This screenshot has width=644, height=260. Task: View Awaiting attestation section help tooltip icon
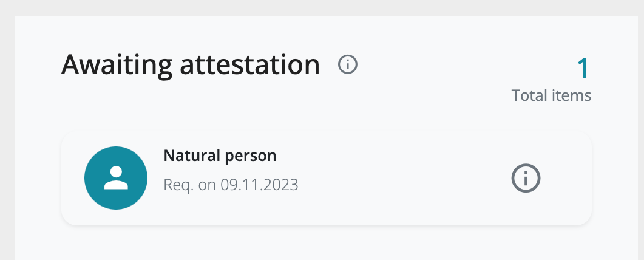point(347,64)
